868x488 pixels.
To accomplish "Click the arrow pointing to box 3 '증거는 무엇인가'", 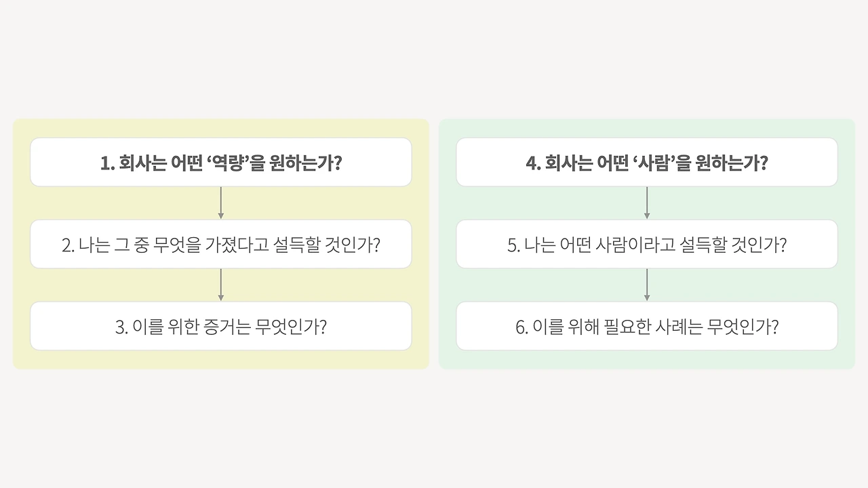I will 221,285.
